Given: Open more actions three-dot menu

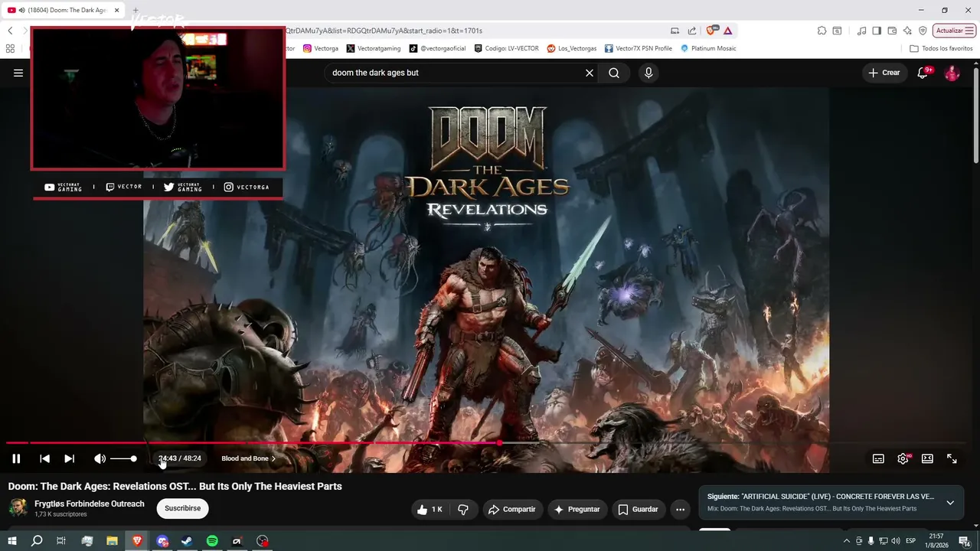Looking at the screenshot, I should click(x=680, y=509).
